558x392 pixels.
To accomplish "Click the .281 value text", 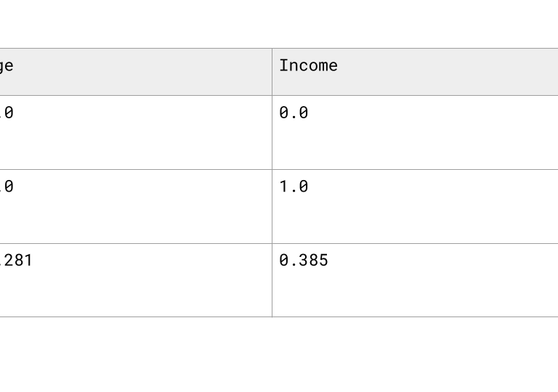I will [x=16, y=260].
